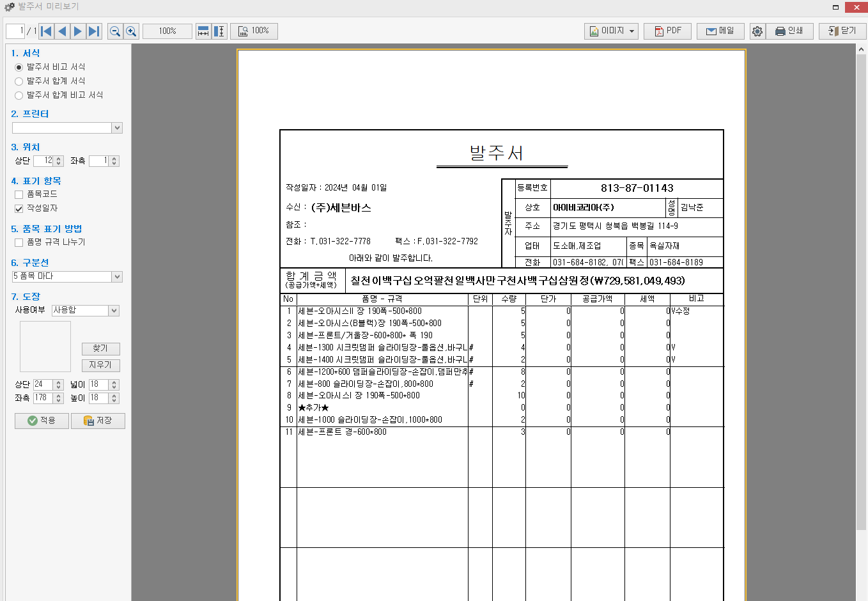Reset zoom with the 100% magnifier button
868x601 pixels.
[254, 31]
